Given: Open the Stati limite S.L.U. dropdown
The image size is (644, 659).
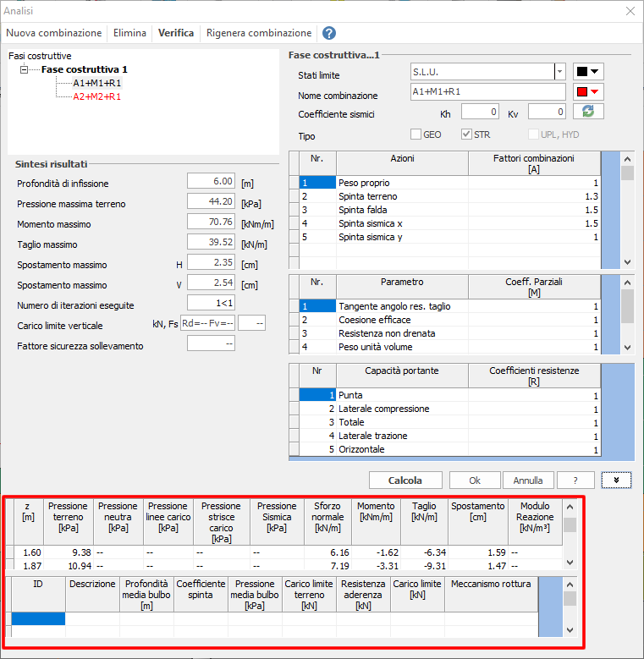Looking at the screenshot, I should coord(559,72).
